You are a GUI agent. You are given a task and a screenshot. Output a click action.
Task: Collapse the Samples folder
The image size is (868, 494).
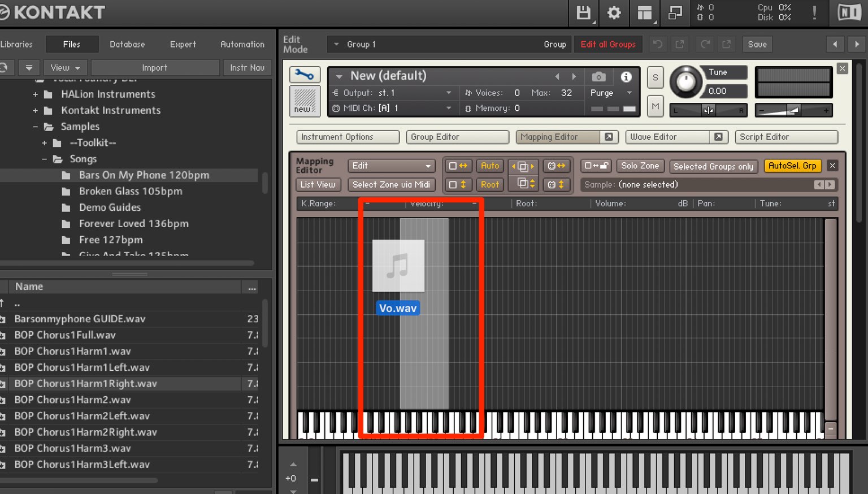(36, 127)
